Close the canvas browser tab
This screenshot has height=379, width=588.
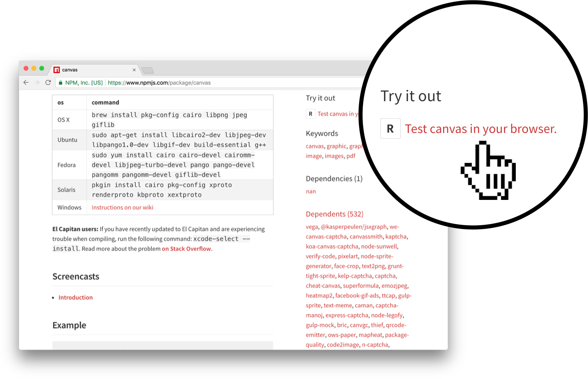click(x=134, y=70)
